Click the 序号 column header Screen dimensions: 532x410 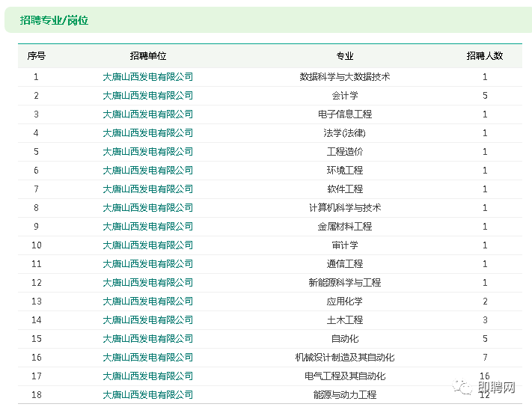click(37, 56)
